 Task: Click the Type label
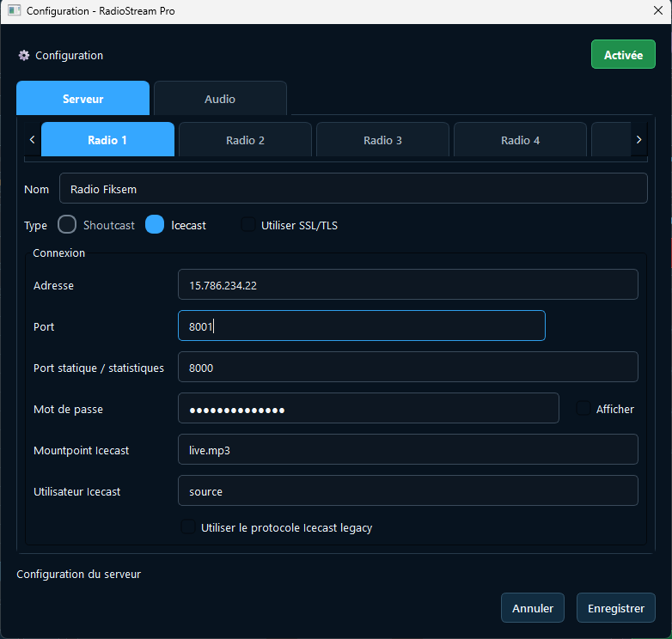(35, 226)
